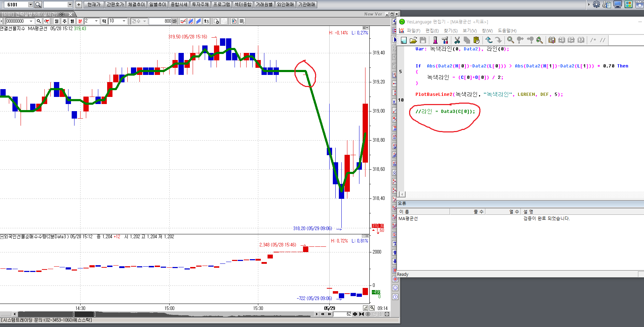The width and height of the screenshot is (644, 327).
Task: Click the 현재가 button
Action: [94, 5]
